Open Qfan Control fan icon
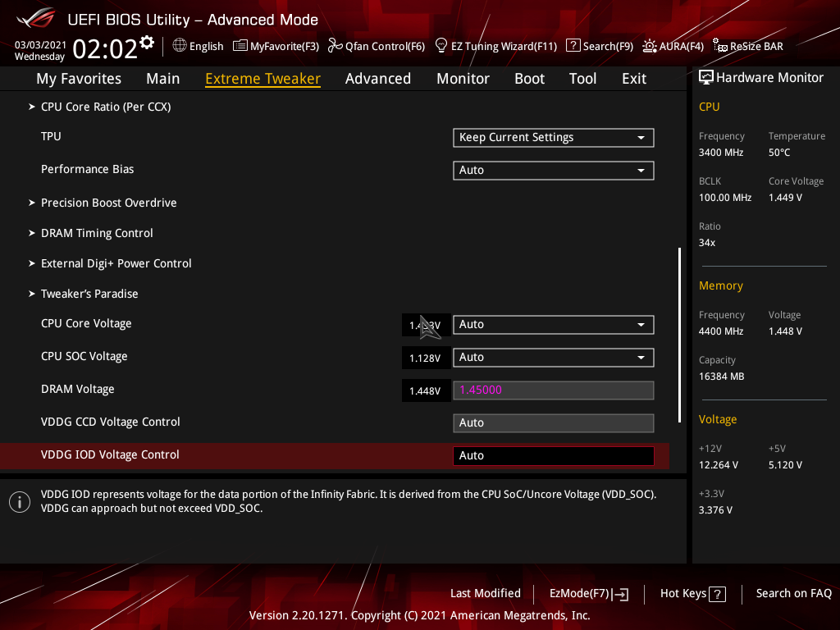 point(336,46)
